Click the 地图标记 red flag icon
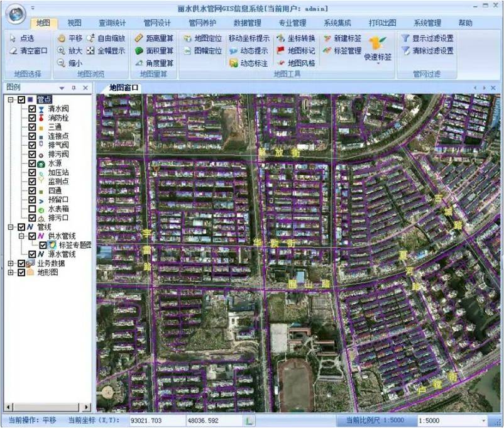This screenshot has height=428, width=504. click(x=281, y=51)
